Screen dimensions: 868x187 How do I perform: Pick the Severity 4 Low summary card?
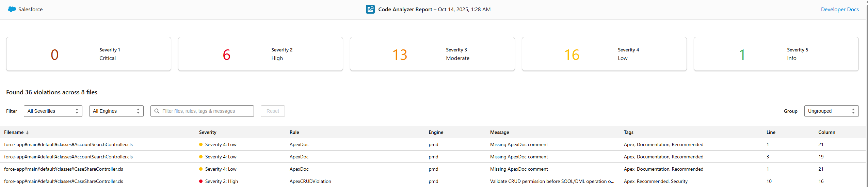click(604, 54)
